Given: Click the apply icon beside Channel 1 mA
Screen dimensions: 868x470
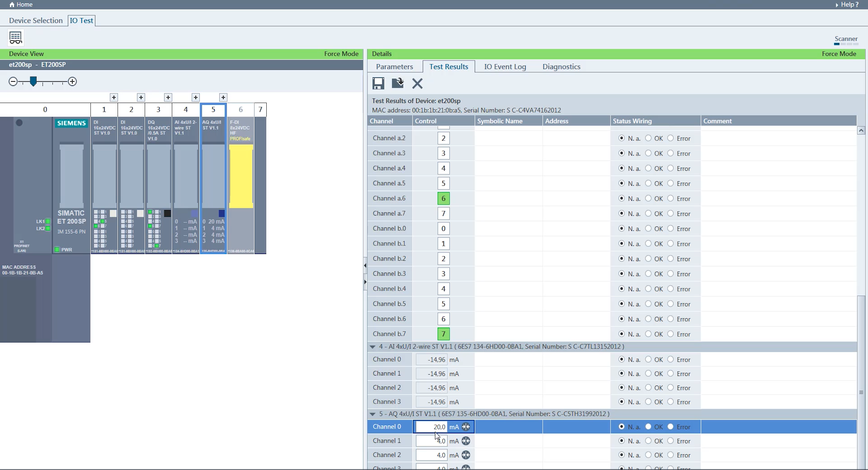Looking at the screenshot, I should 466,441.
